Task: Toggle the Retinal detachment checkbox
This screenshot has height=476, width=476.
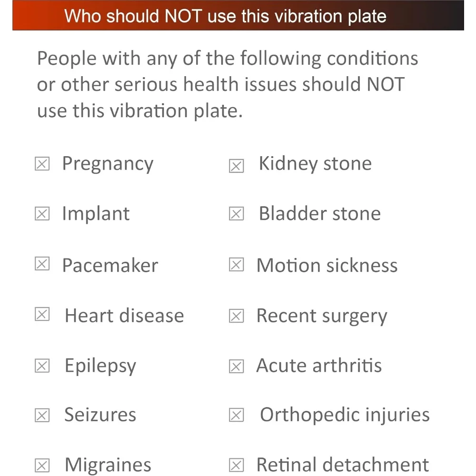Action: pos(237,466)
